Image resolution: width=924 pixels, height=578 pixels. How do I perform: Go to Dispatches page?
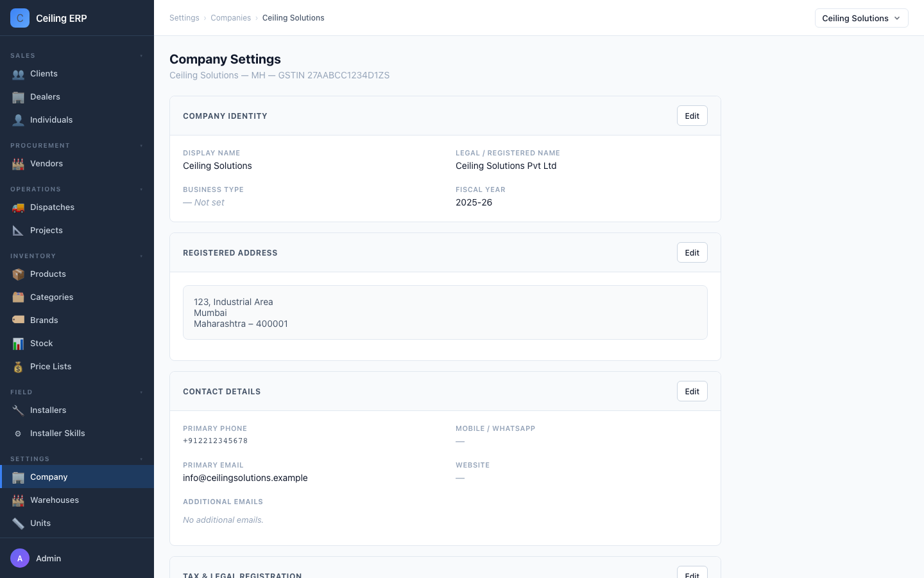pyautogui.click(x=77, y=207)
